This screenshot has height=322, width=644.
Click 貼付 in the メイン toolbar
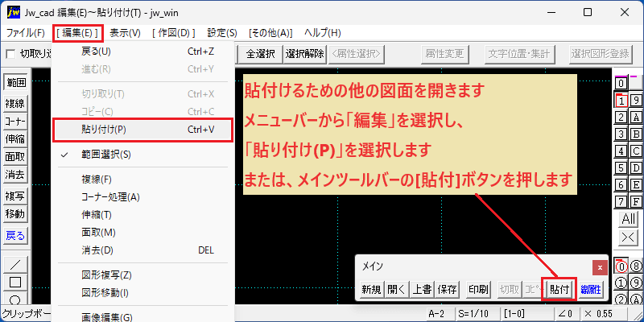coord(559,290)
